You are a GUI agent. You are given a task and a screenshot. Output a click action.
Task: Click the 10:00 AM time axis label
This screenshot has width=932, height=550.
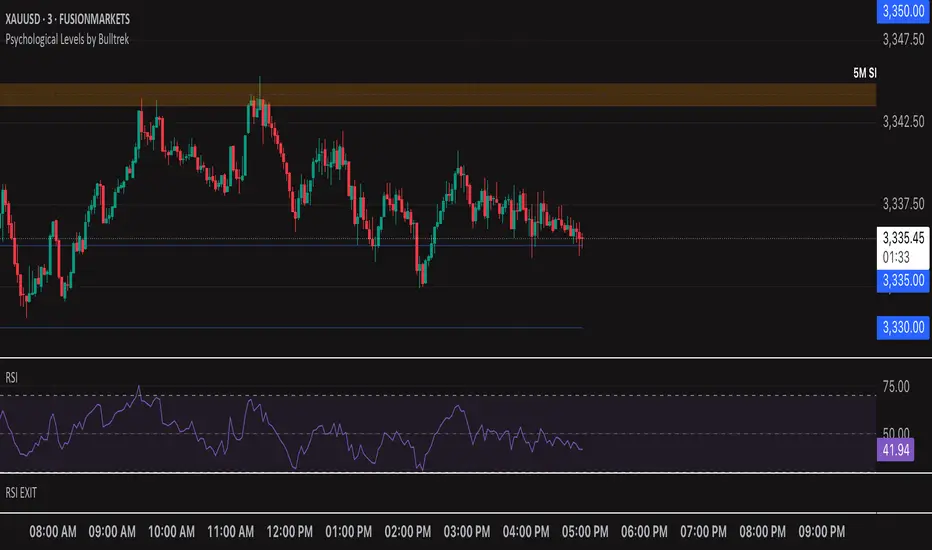[x=171, y=532]
